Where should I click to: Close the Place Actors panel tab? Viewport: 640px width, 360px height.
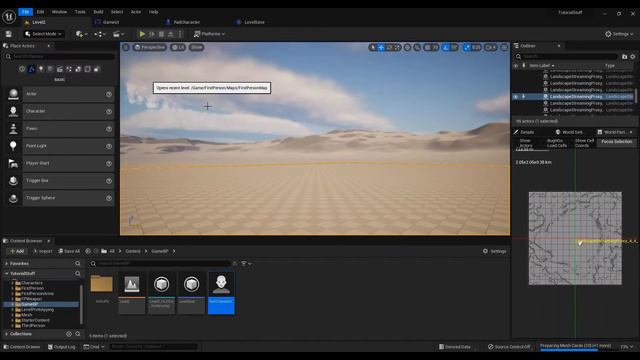coord(49,46)
